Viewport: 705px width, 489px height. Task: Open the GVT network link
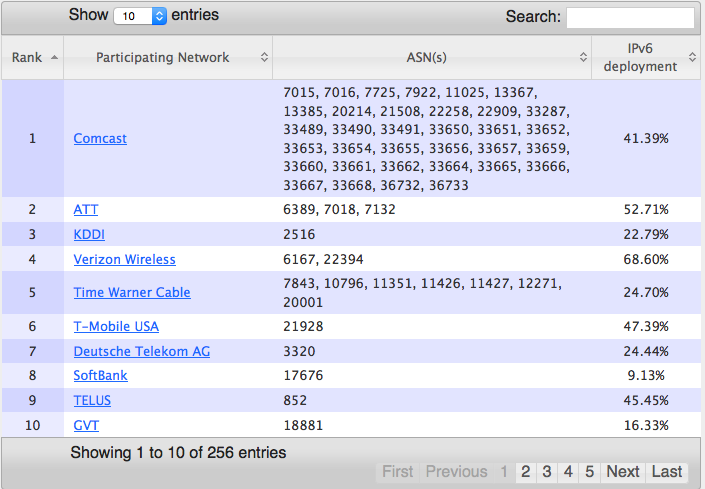[x=86, y=425]
